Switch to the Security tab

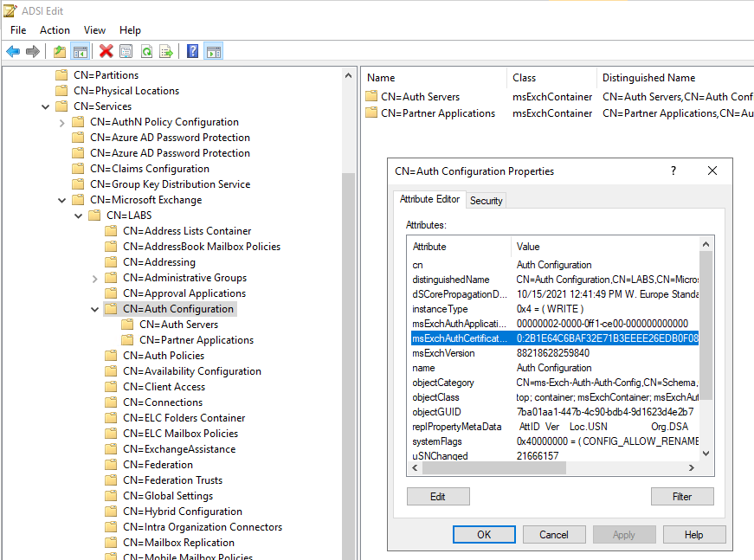tap(486, 200)
